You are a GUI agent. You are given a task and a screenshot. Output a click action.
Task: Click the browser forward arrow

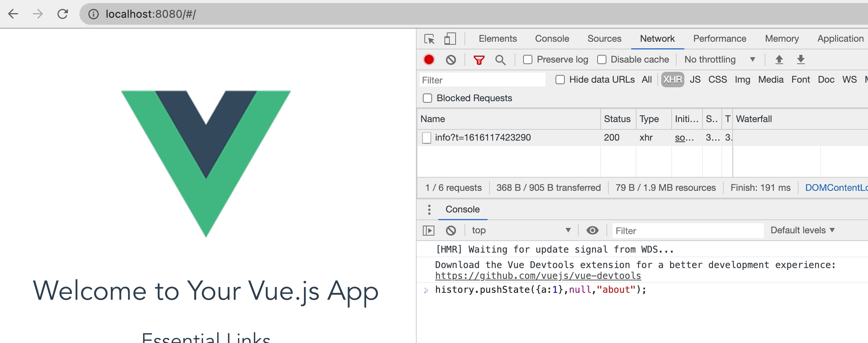tap(38, 14)
